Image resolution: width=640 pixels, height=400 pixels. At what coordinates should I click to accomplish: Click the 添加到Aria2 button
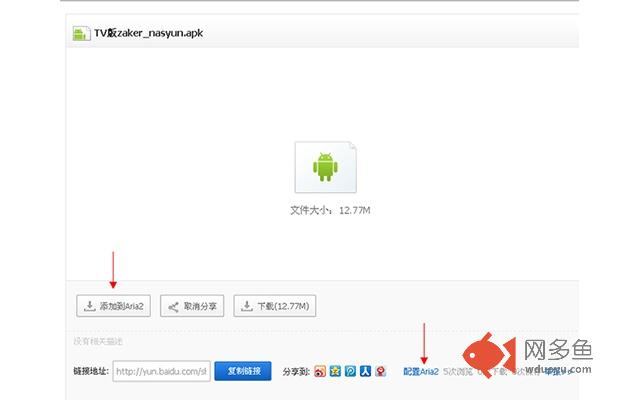click(x=113, y=306)
